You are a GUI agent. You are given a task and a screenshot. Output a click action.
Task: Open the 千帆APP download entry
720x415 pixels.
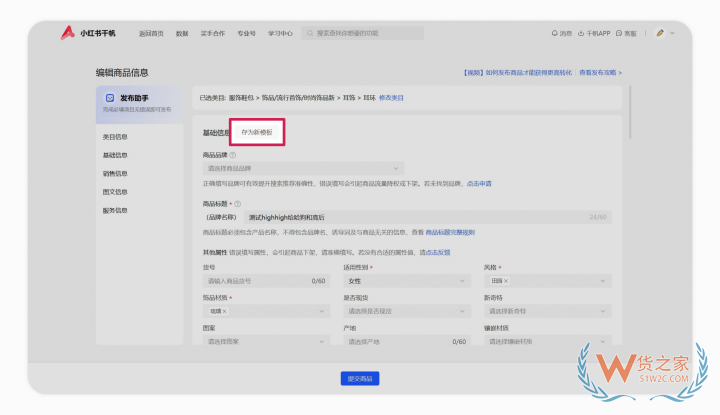(x=594, y=33)
